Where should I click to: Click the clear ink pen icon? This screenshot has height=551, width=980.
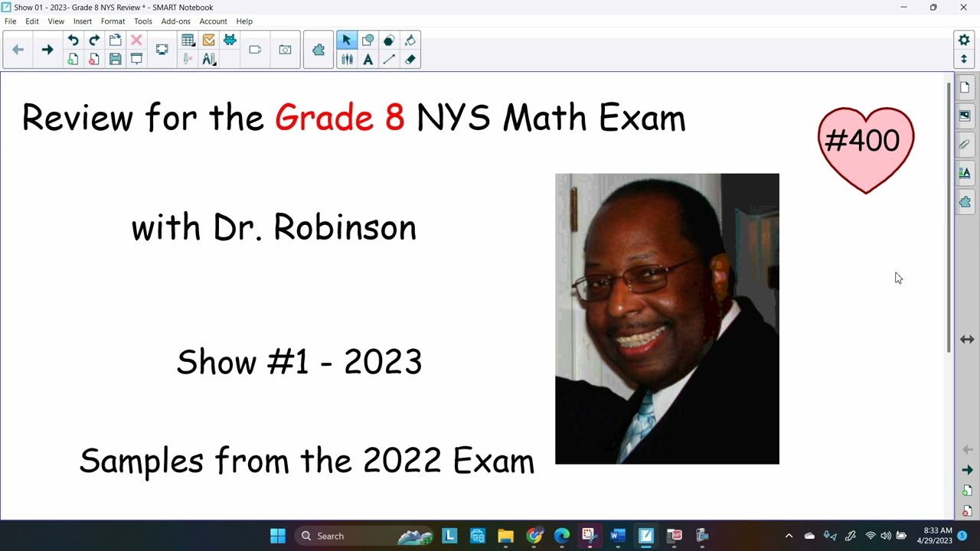pyautogui.click(x=188, y=59)
